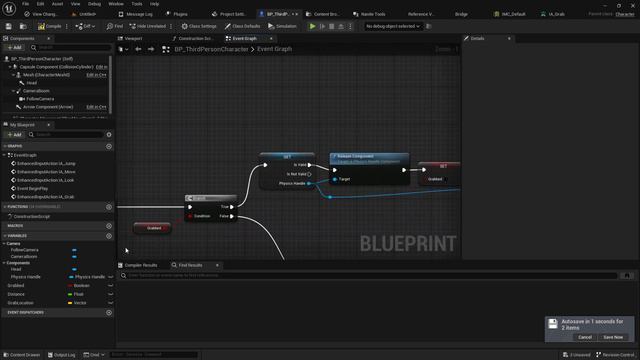Image resolution: width=640 pixels, height=360 pixels.
Task: Play the level with green play button
Action: [x=312, y=26]
